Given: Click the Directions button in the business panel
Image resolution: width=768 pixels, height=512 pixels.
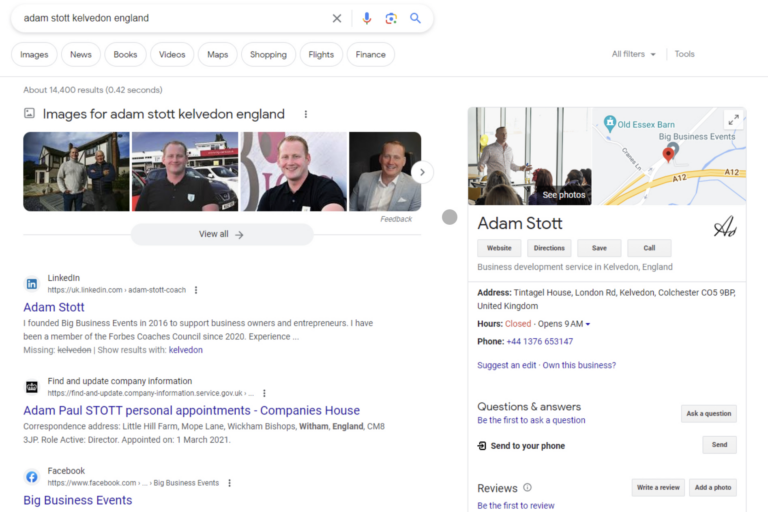Looking at the screenshot, I should click(549, 248).
